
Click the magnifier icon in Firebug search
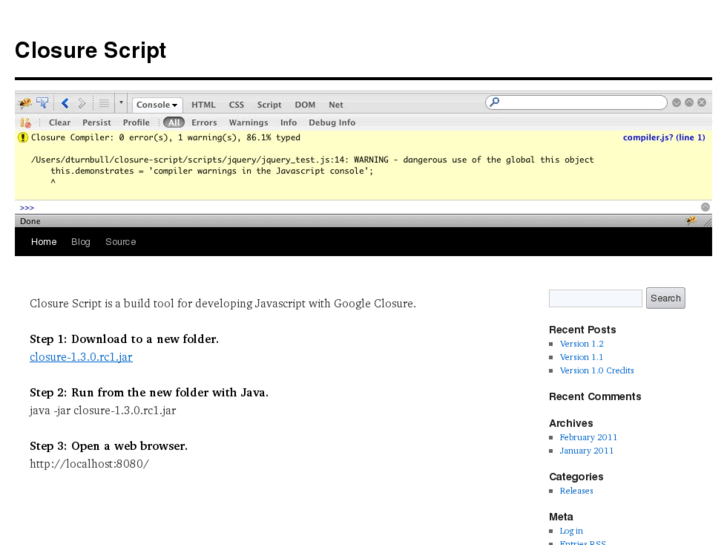click(x=495, y=102)
